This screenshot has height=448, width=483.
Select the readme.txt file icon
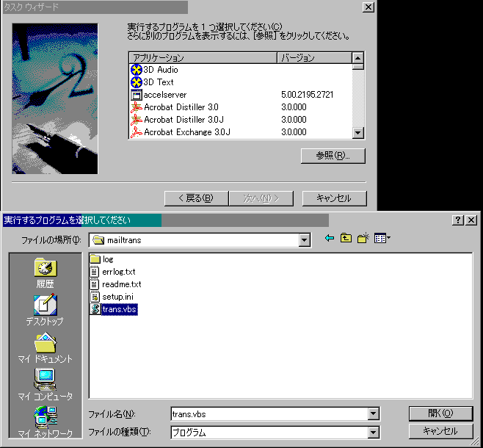pyautogui.click(x=95, y=284)
